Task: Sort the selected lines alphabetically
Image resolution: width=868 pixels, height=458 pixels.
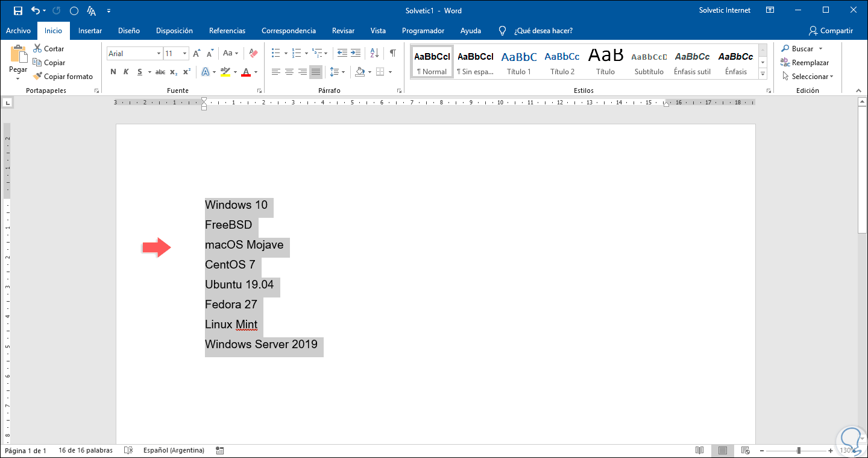Action: [x=374, y=53]
